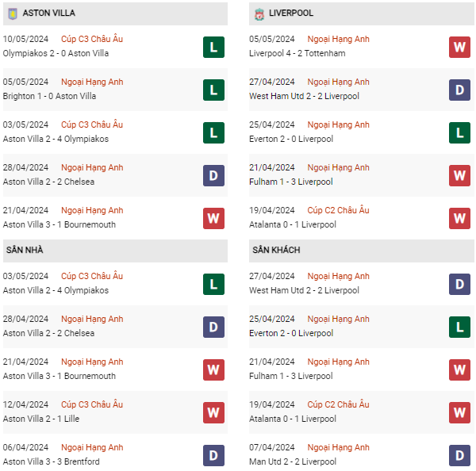Screen dimensions: 476x471
Task: Click the D badge for Man Utd 2-2 Liverpool
Action: tap(459, 455)
